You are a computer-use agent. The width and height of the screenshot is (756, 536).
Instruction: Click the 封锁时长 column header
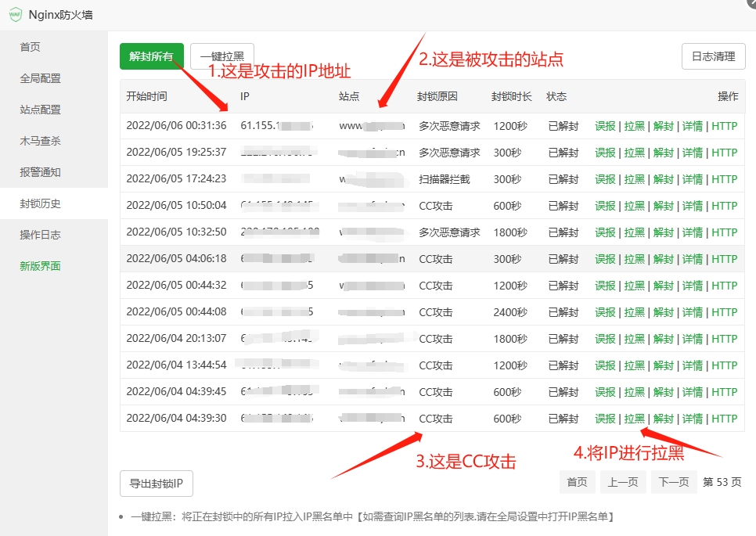(512, 96)
